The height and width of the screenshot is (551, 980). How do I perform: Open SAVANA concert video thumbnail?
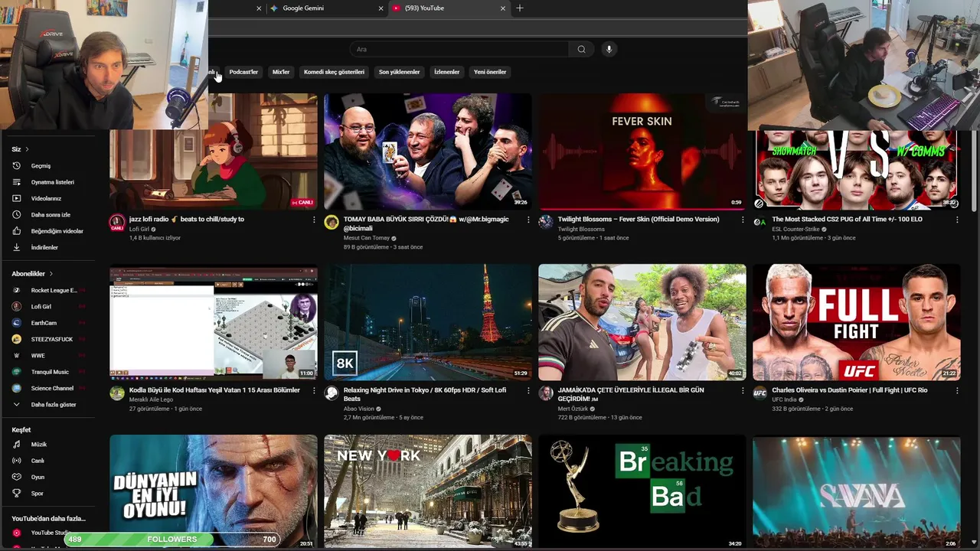point(857,492)
